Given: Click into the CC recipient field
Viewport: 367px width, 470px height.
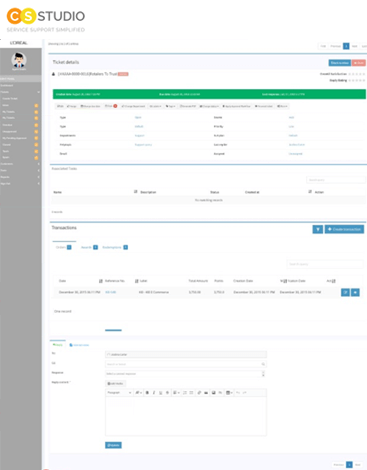Looking at the screenshot, I should click(x=186, y=364).
